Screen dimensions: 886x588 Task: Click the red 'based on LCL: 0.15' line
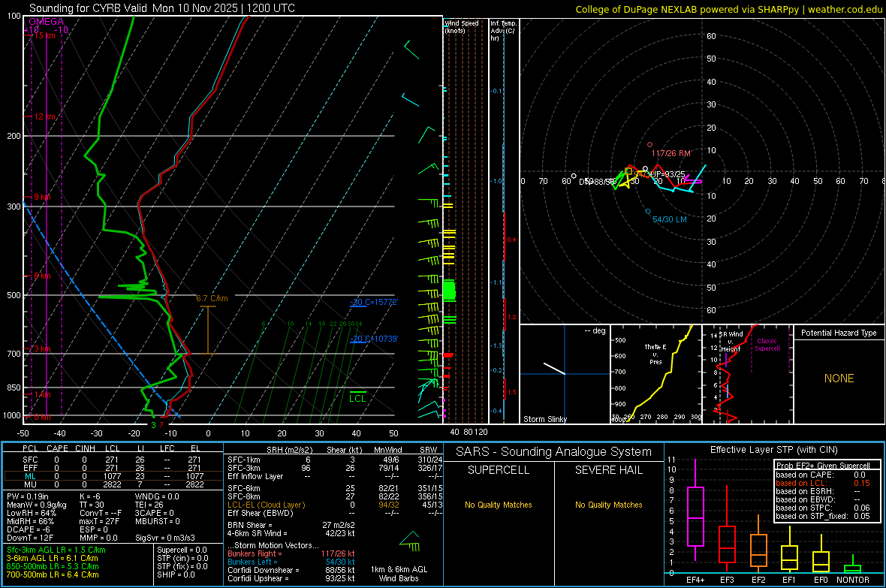tap(823, 483)
